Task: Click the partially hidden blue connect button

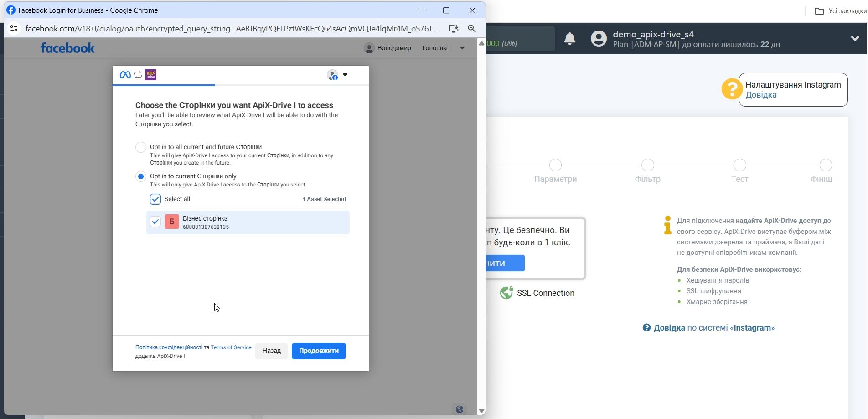Action: tap(505, 263)
